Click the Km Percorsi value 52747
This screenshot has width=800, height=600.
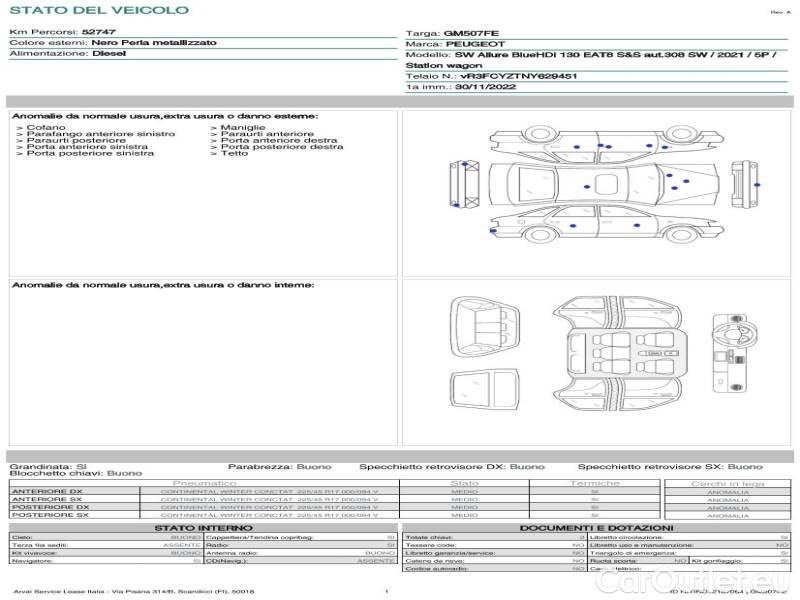[99, 33]
